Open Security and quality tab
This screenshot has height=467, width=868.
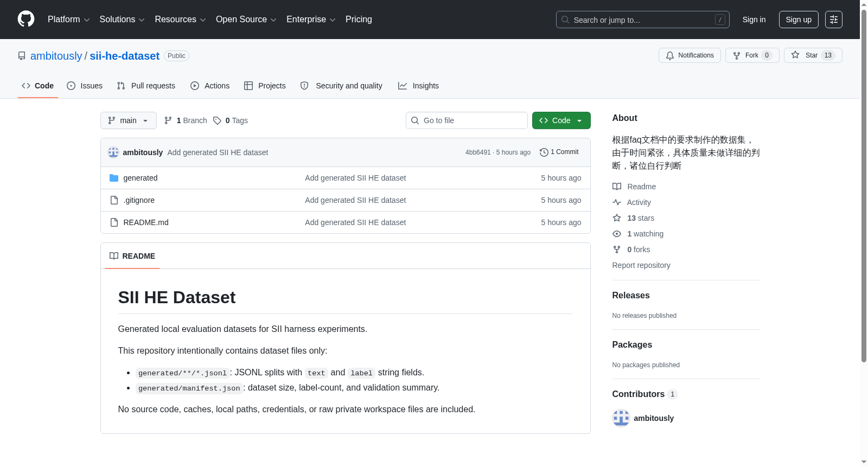(341, 86)
